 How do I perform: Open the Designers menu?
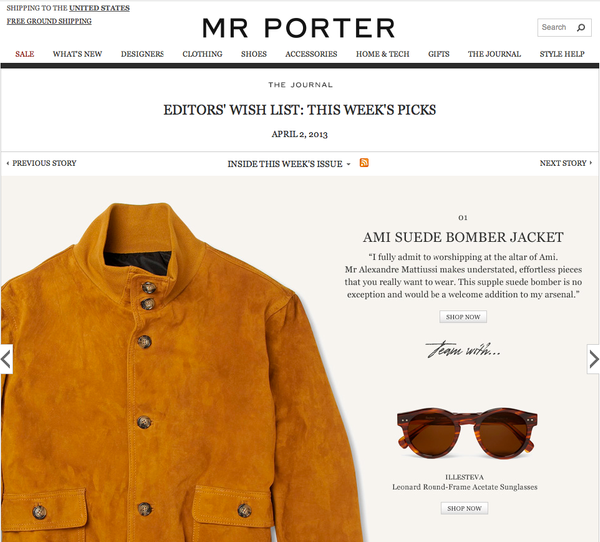(x=142, y=54)
